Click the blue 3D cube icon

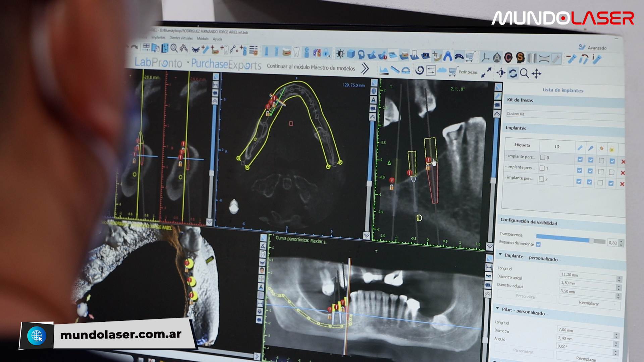point(351,54)
